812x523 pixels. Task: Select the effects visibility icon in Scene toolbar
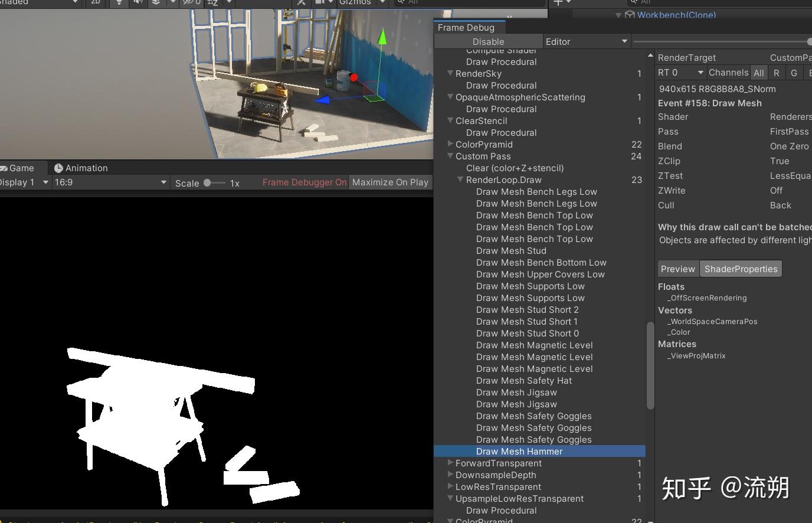pos(155,3)
